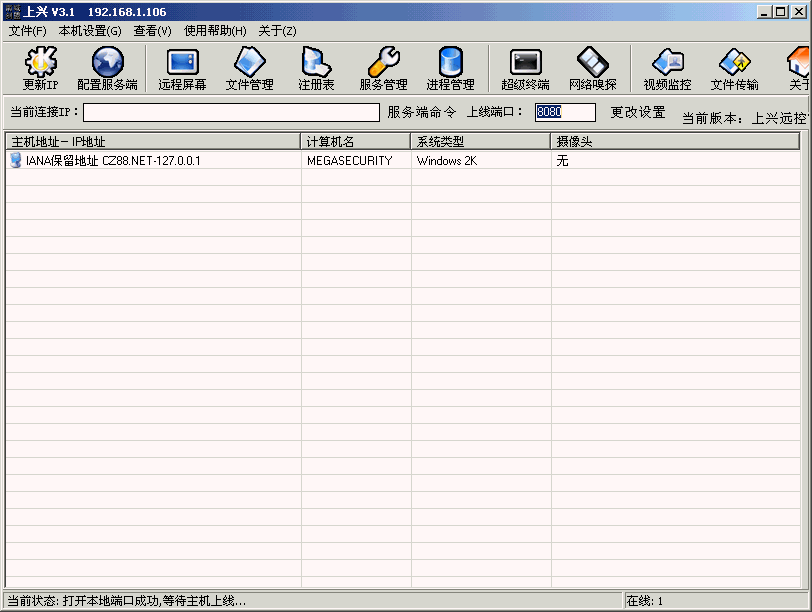Sort by 系统类型 column header
The height and width of the screenshot is (612, 812).
coord(480,142)
